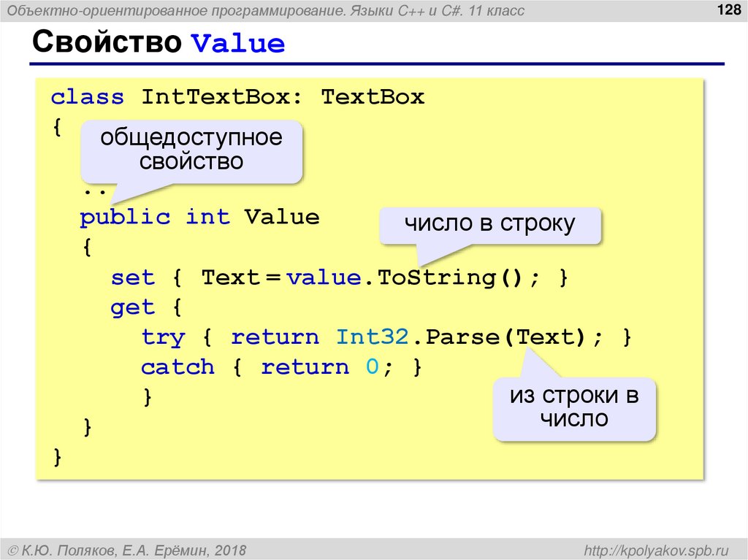The height and width of the screenshot is (560, 748).
Task: Select the 'из строки в число' callout
Action: click(x=574, y=409)
